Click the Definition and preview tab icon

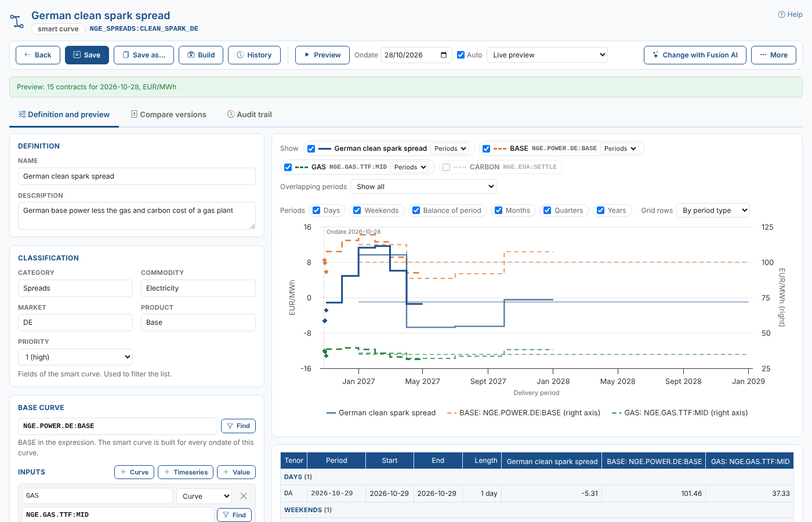click(x=22, y=114)
